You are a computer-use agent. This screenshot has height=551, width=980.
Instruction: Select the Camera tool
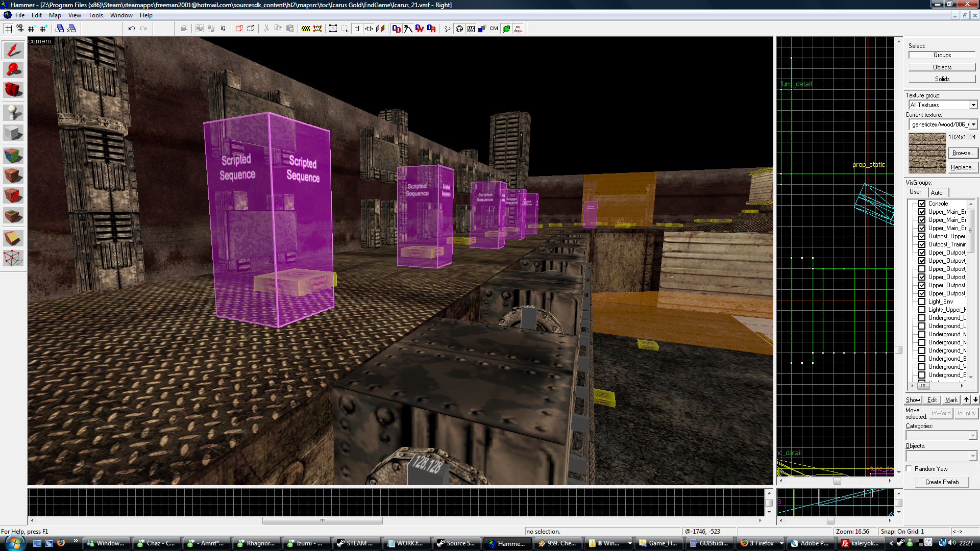point(13,90)
